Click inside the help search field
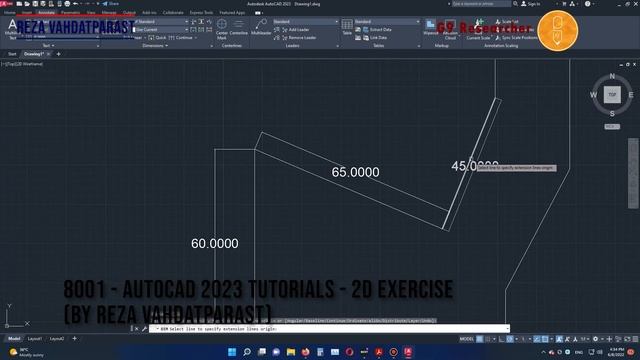This screenshot has height=360, width=640. [481, 4]
